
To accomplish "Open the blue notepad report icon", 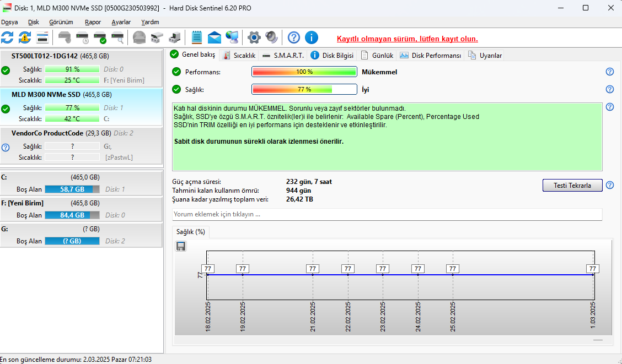I will click(197, 37).
